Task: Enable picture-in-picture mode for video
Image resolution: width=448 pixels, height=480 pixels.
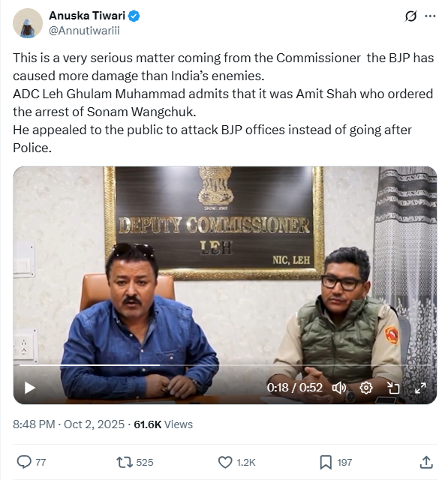Action: click(393, 388)
